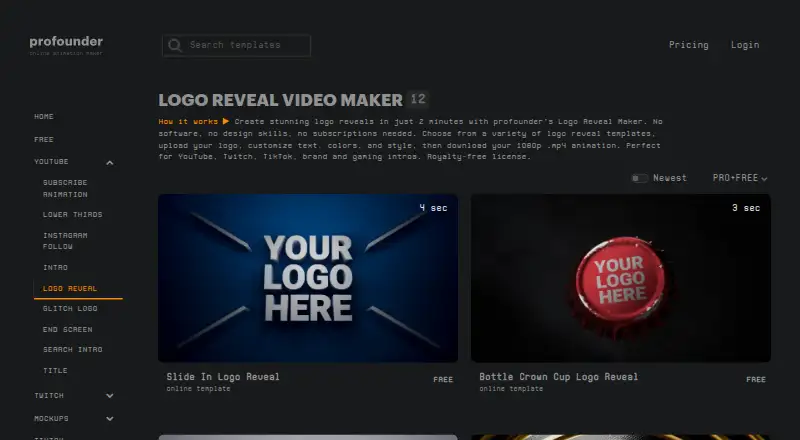Open the Bottle Crown Cup thumbnail
Screen dimensions: 800x440
(x=620, y=278)
